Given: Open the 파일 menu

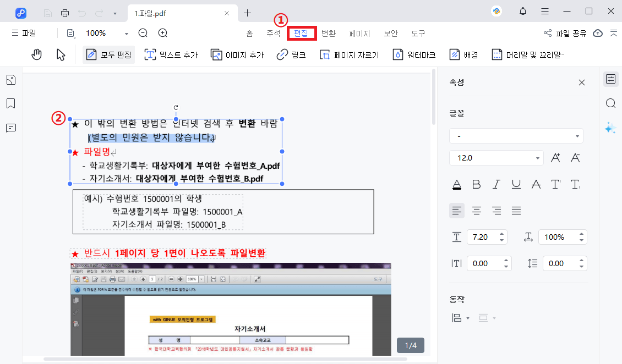Looking at the screenshot, I should 24,33.
